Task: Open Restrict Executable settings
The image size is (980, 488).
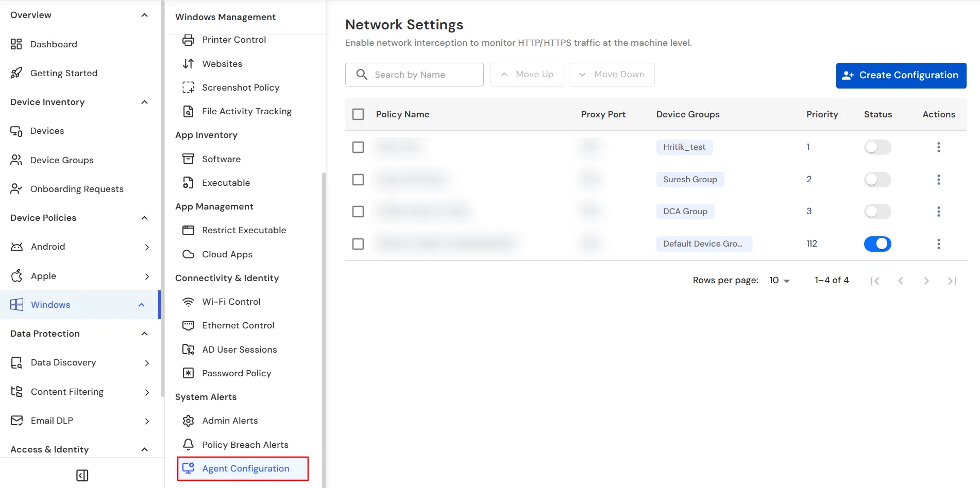Action: click(244, 230)
